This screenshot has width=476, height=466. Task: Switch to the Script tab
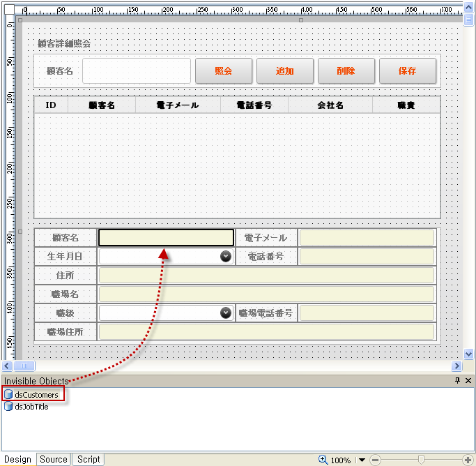[89, 460]
